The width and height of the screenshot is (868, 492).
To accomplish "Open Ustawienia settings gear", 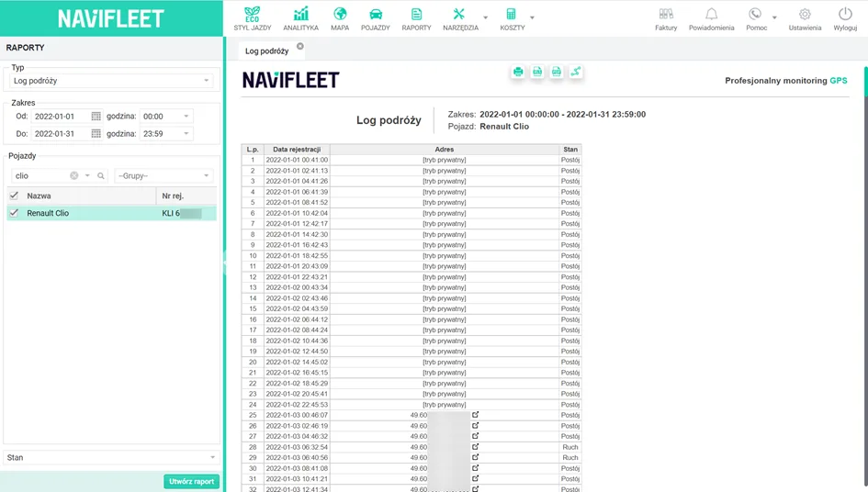I will coord(805,18).
